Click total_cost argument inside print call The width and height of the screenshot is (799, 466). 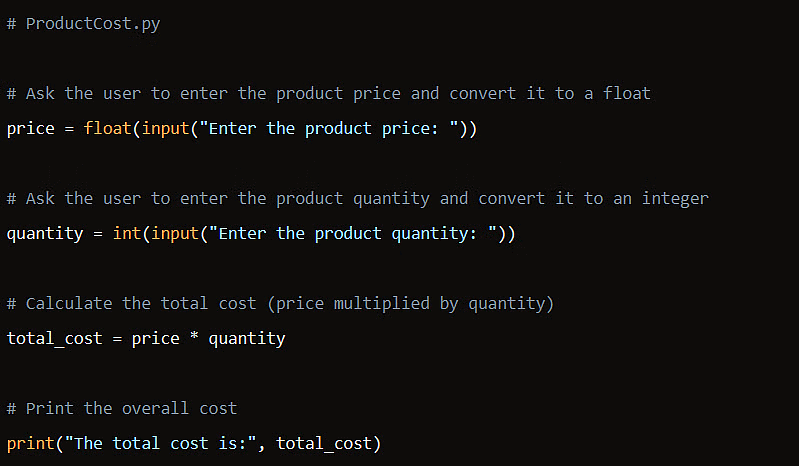324,444
